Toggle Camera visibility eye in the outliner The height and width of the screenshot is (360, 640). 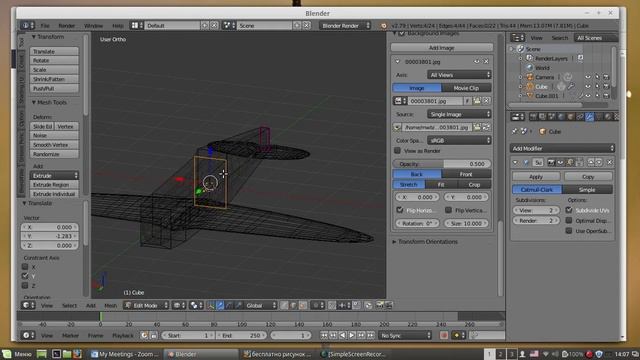click(x=588, y=77)
